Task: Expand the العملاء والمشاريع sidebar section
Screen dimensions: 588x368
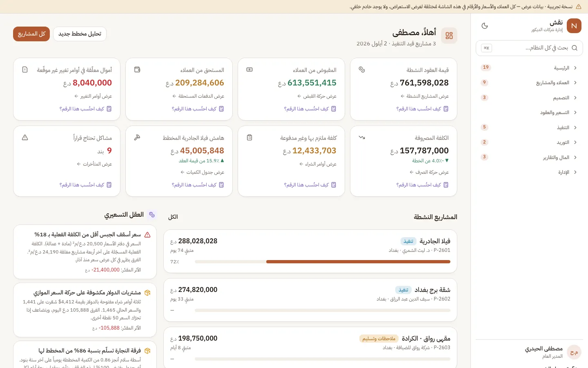Action: coord(529,83)
